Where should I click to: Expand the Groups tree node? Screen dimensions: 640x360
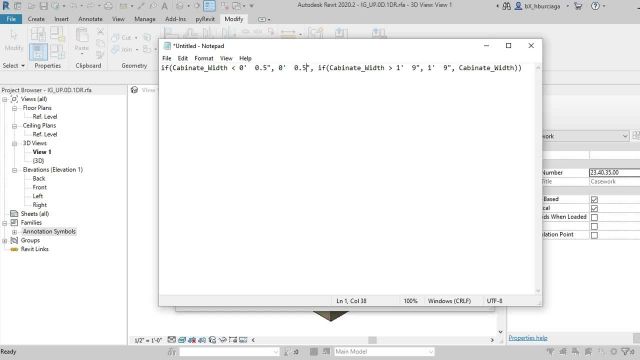(x=4, y=240)
